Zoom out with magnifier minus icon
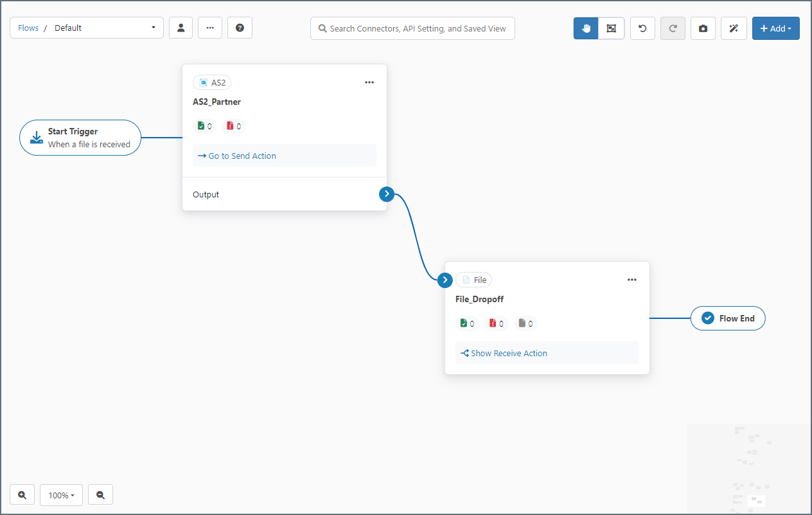This screenshot has height=515, width=812. click(x=100, y=494)
